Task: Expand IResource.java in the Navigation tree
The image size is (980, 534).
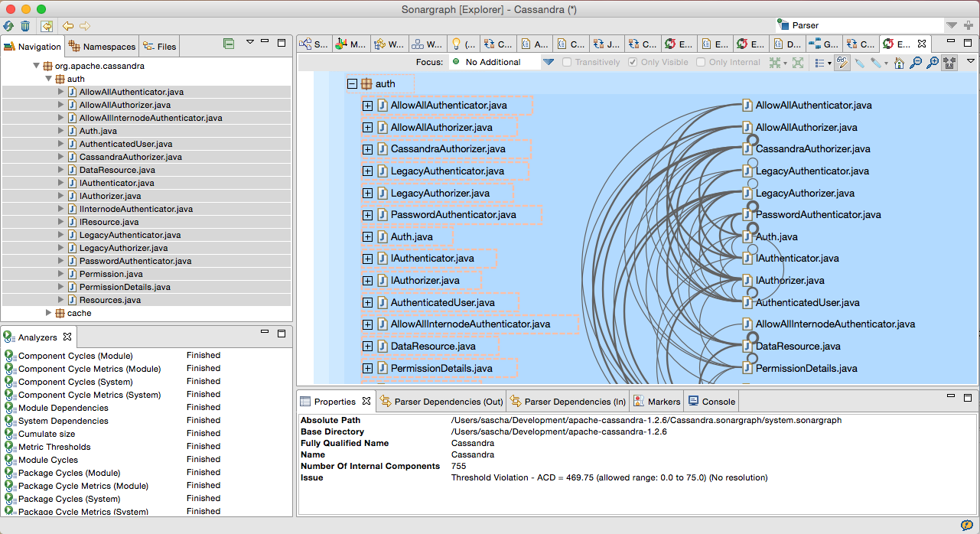Action: coord(60,222)
